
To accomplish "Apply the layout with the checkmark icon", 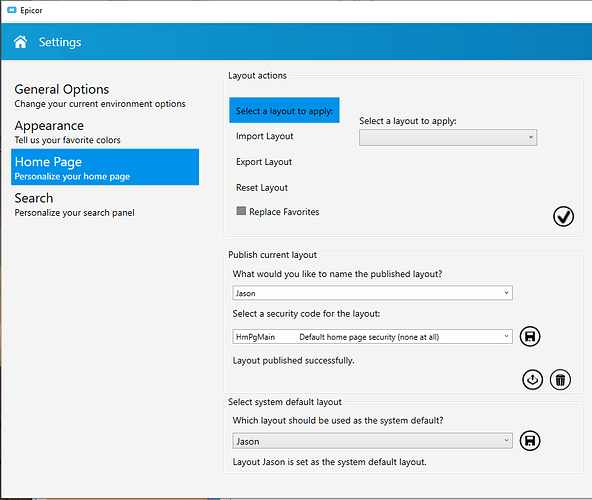I will tap(563, 216).
